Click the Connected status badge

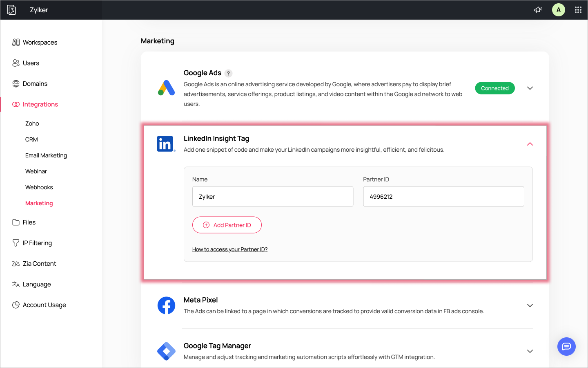(x=495, y=88)
